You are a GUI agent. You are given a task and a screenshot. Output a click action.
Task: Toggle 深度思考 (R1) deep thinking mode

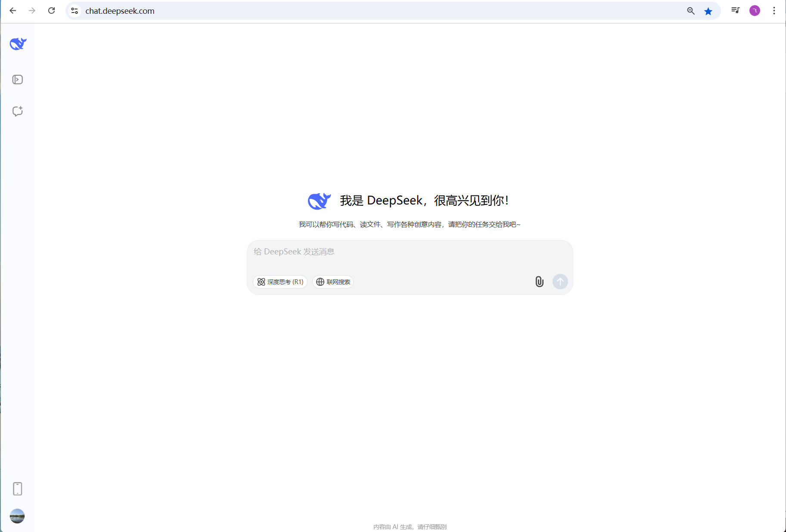(280, 282)
